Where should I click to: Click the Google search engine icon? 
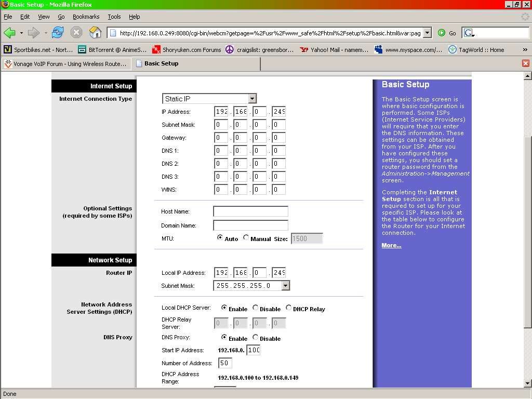(469, 33)
